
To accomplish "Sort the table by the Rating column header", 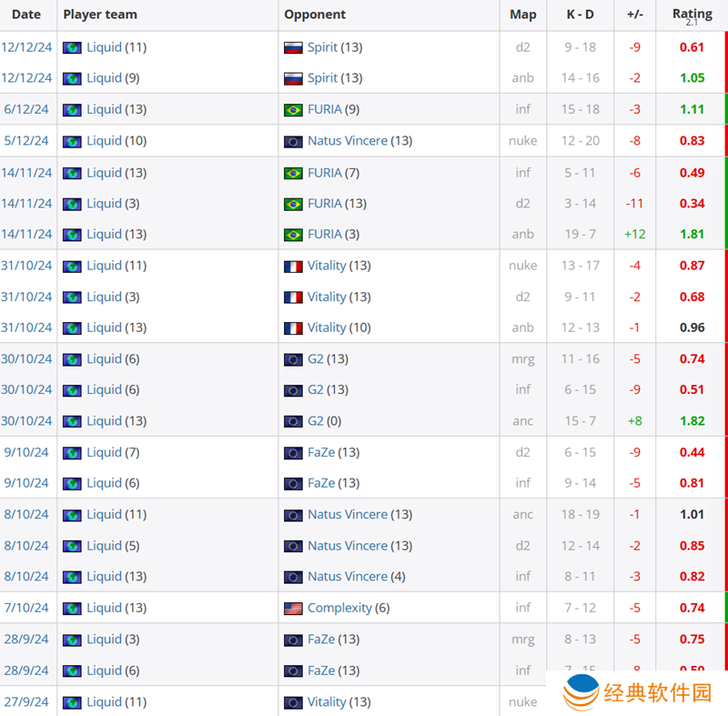I will [x=692, y=15].
